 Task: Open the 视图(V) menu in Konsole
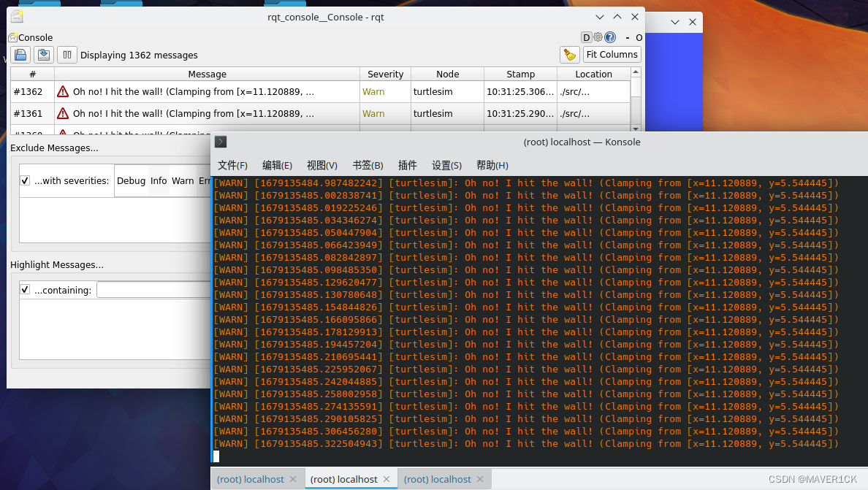click(321, 165)
